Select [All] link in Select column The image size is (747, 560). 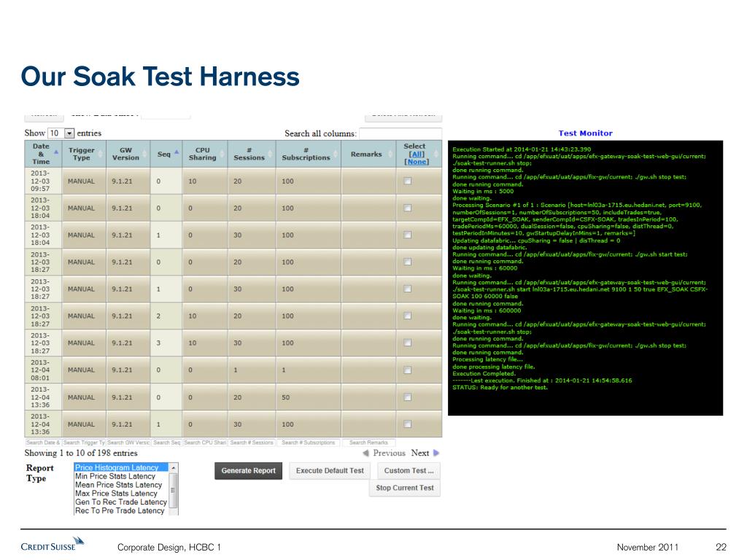(417, 154)
